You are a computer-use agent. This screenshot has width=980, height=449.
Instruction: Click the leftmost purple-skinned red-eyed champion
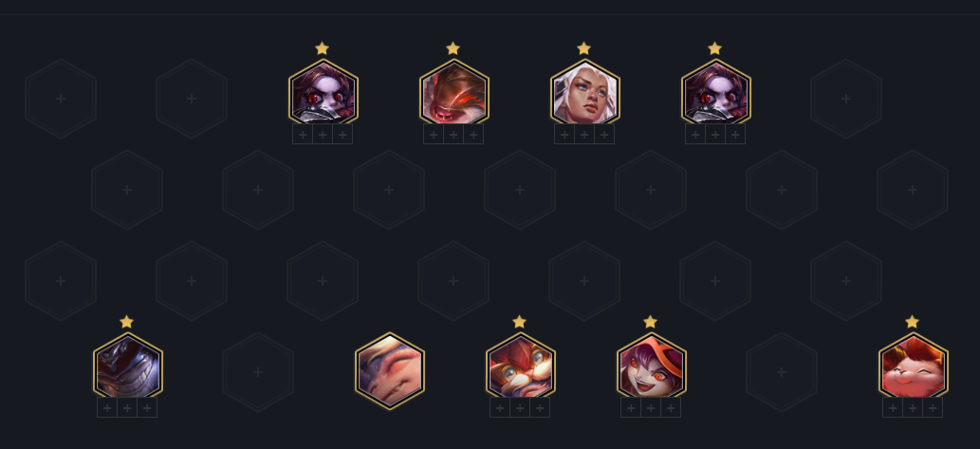click(323, 92)
